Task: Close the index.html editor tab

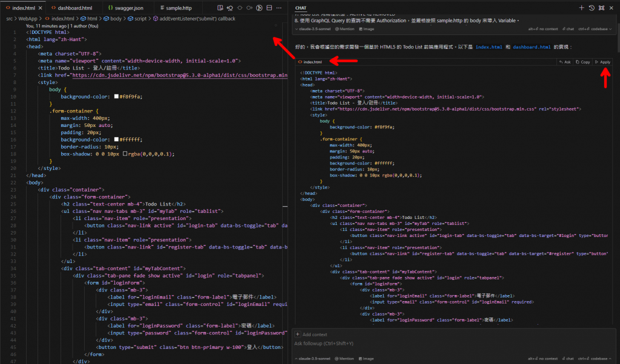Action: point(41,8)
